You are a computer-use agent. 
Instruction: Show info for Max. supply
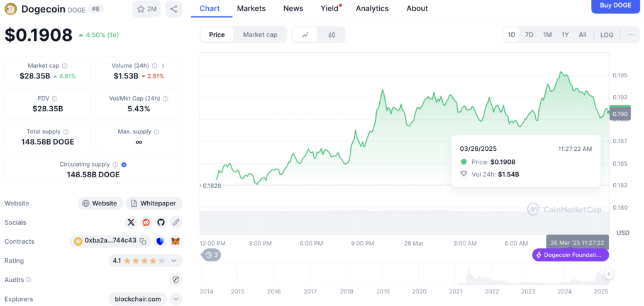[157, 132]
